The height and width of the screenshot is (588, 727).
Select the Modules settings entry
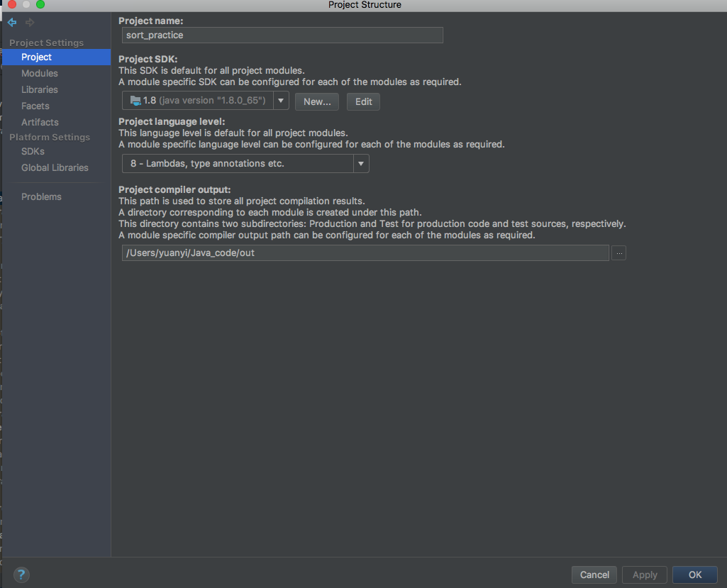tap(40, 73)
